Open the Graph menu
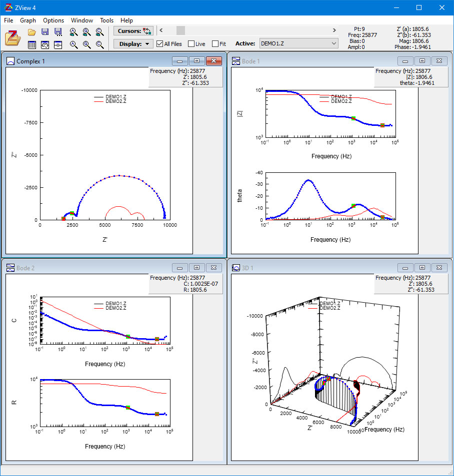This screenshot has width=454, height=476. pos(27,20)
